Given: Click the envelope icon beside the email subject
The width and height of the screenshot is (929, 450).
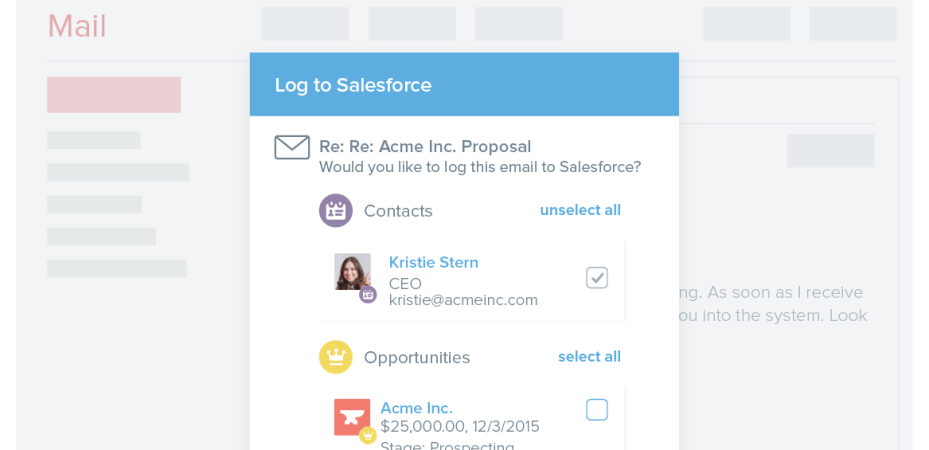Looking at the screenshot, I should 292,148.
